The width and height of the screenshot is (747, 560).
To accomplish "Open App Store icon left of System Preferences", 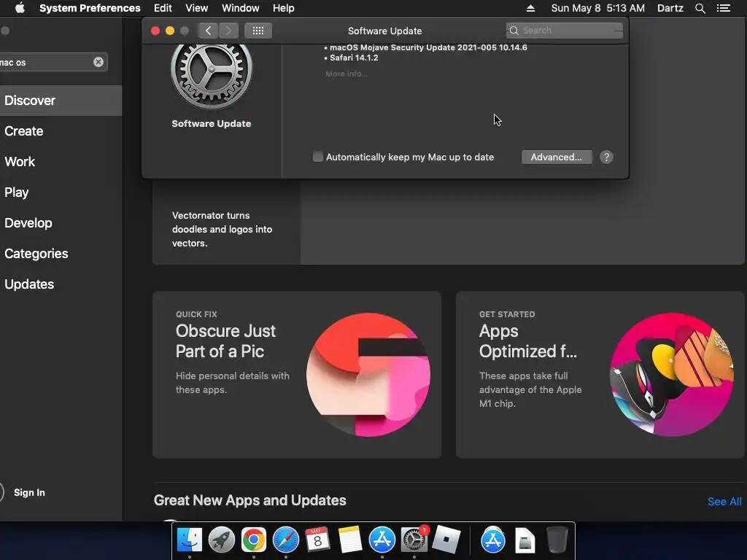I will point(382,540).
